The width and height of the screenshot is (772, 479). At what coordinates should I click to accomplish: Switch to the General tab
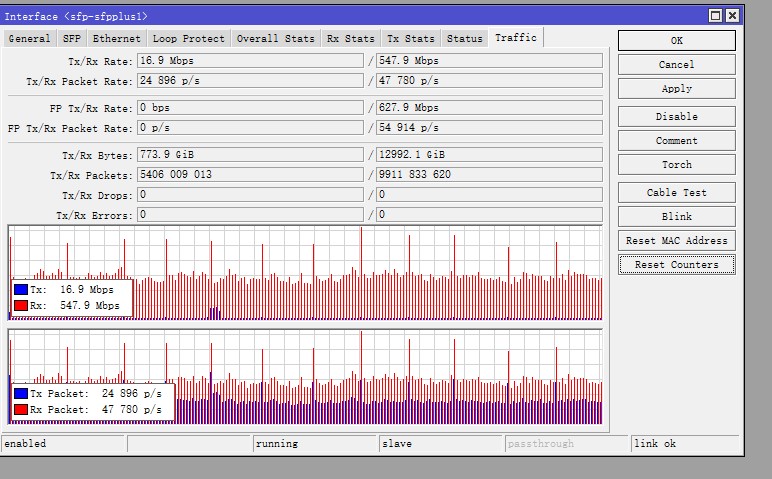click(x=29, y=38)
